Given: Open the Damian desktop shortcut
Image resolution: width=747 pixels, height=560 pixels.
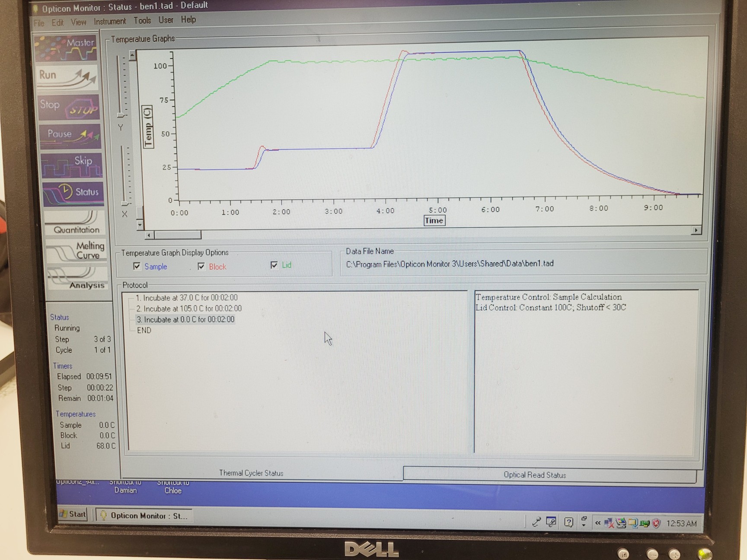Looking at the screenshot, I should coord(125,487).
